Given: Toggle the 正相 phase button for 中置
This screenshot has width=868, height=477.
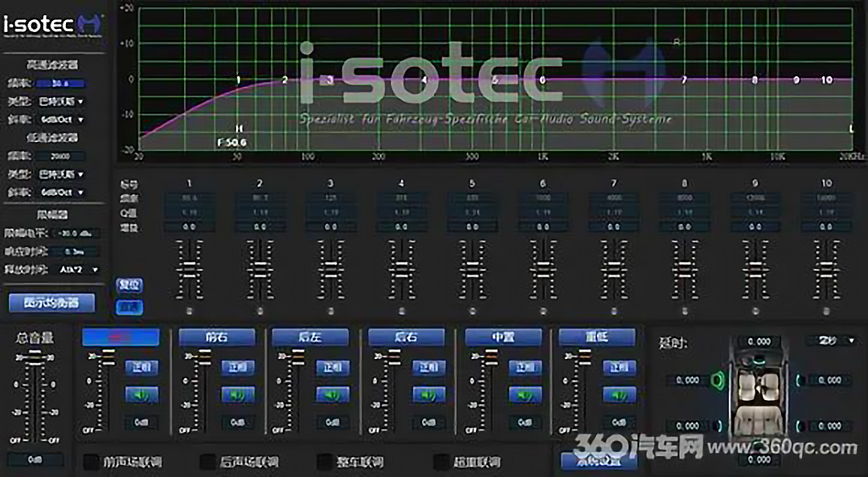Looking at the screenshot, I should tap(526, 368).
